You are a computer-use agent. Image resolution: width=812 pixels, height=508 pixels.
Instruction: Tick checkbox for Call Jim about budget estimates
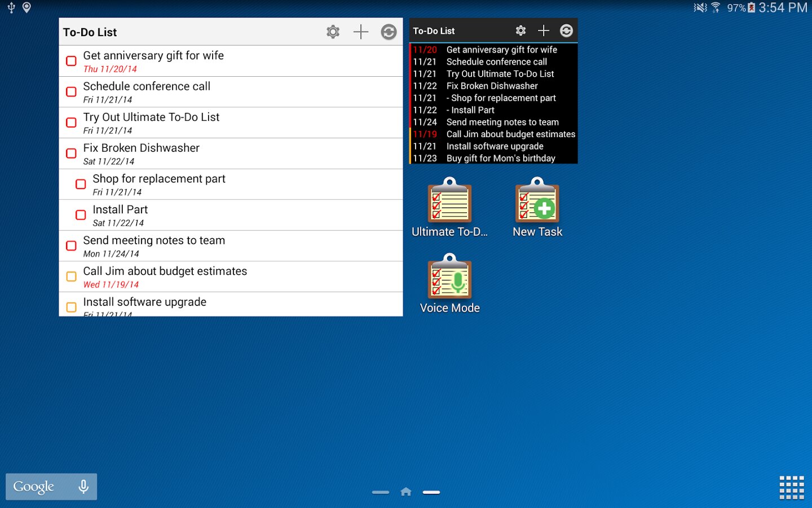click(72, 277)
